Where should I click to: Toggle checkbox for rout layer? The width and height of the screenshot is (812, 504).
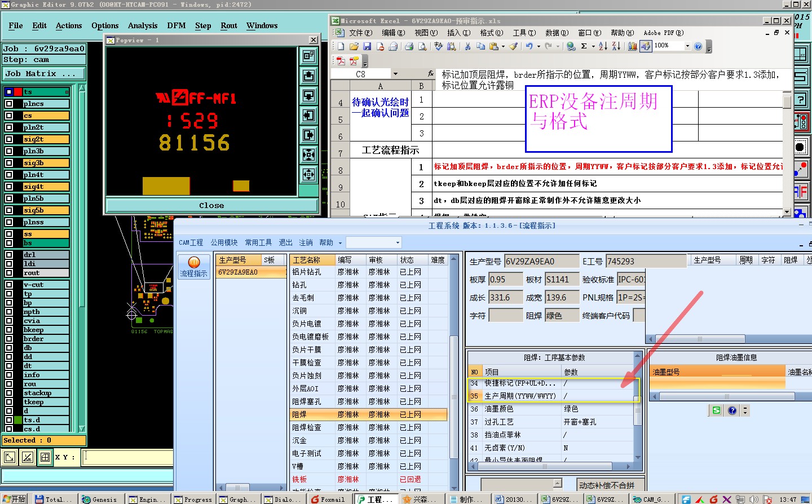coord(9,273)
